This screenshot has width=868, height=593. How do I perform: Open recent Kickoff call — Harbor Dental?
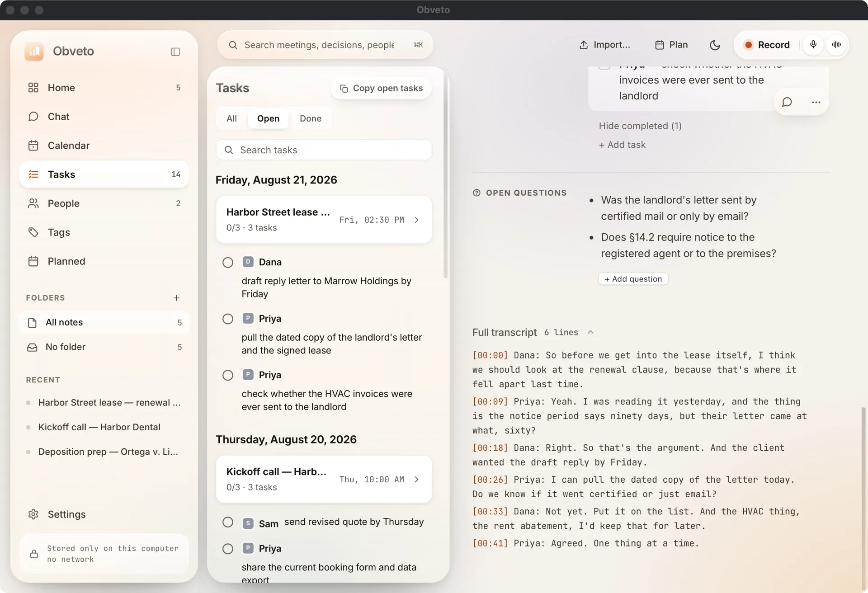pos(104,427)
